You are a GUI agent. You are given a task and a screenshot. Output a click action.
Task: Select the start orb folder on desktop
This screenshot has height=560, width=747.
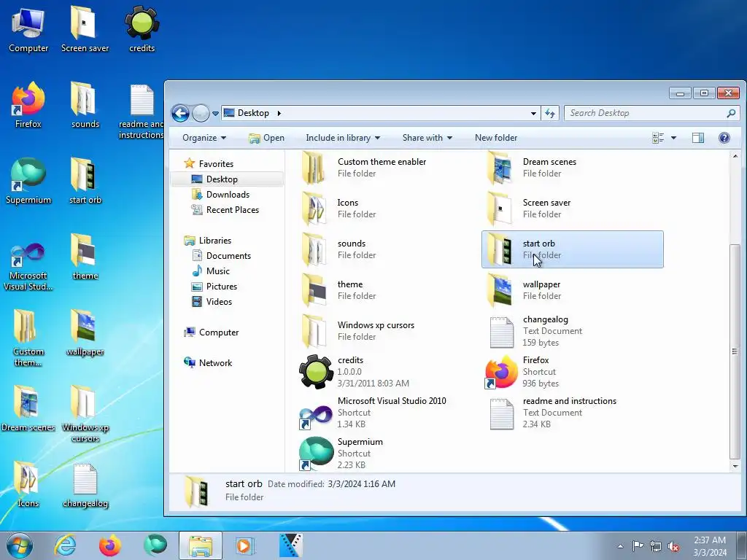85,181
